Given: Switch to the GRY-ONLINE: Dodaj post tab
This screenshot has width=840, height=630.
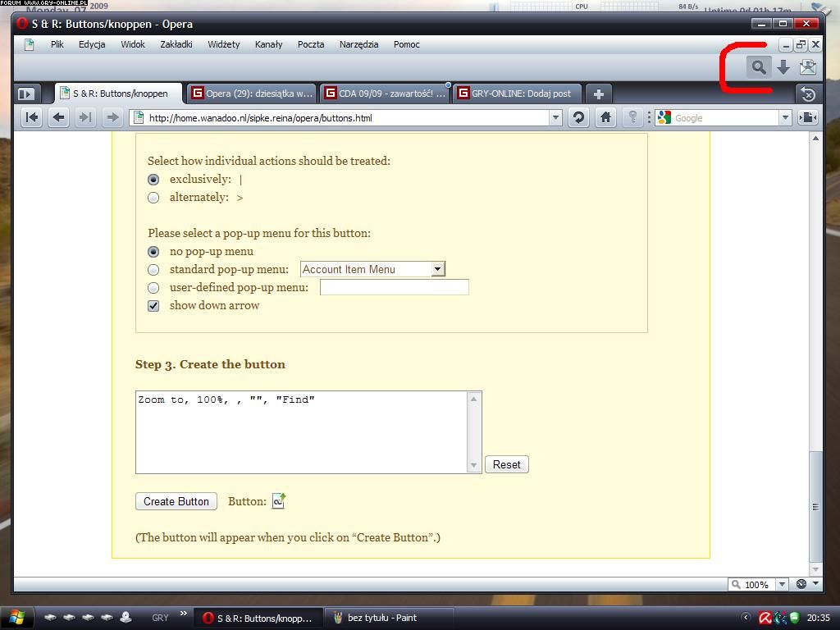Looking at the screenshot, I should pos(518,94).
